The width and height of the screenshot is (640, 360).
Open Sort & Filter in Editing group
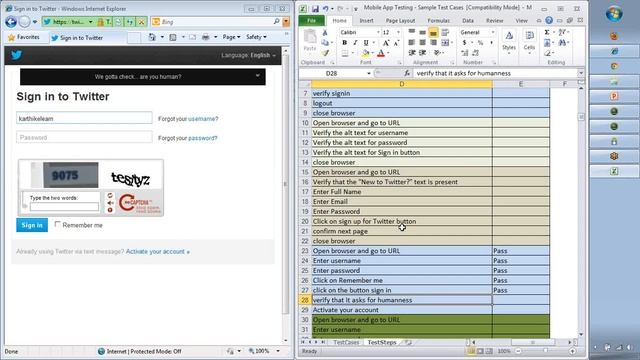coord(562,32)
